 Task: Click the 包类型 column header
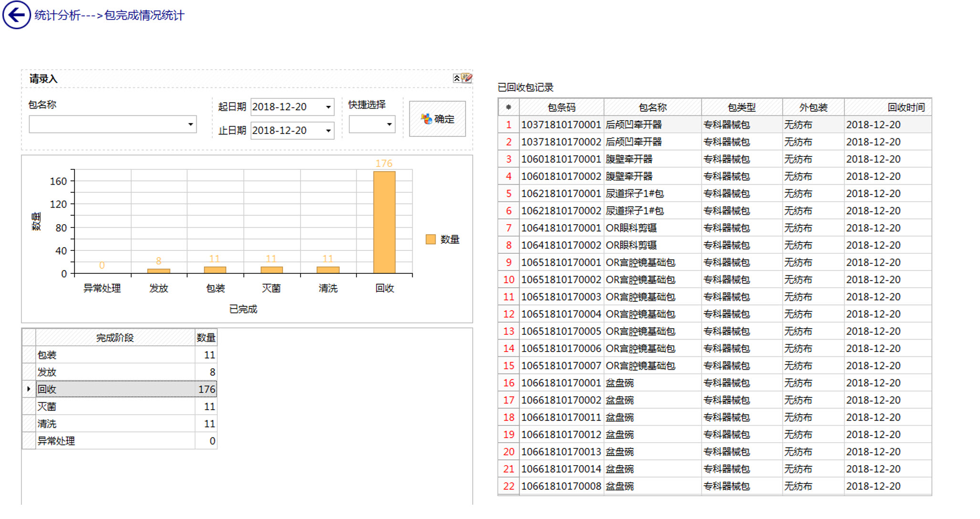741,107
